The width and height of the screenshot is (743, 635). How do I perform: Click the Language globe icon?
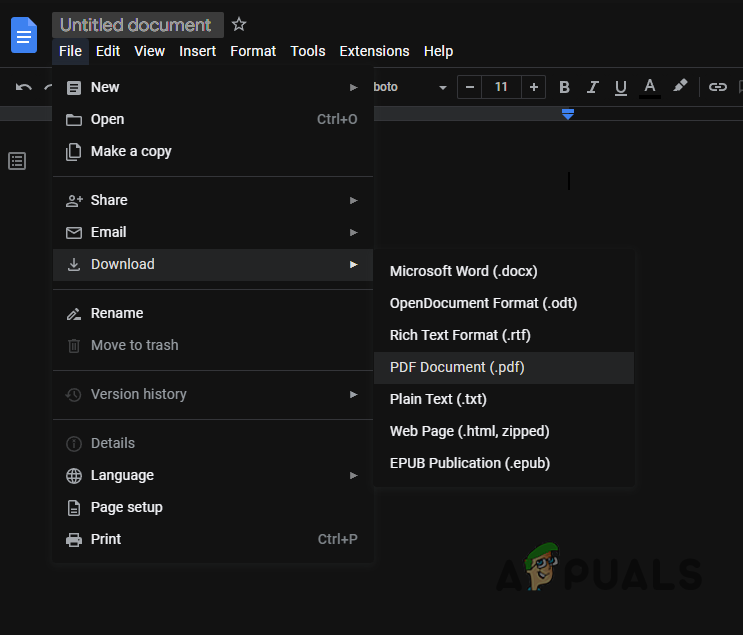point(73,476)
